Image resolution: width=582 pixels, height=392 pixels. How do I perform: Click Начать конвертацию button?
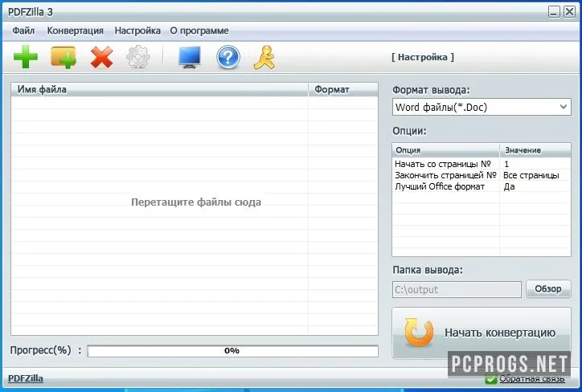pos(482,333)
